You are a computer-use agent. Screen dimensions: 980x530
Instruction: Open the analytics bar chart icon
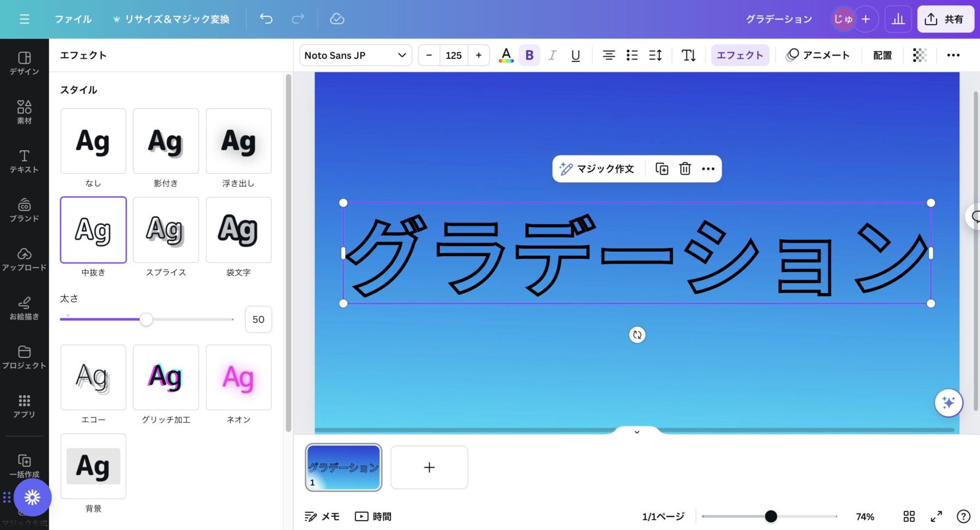pos(898,19)
